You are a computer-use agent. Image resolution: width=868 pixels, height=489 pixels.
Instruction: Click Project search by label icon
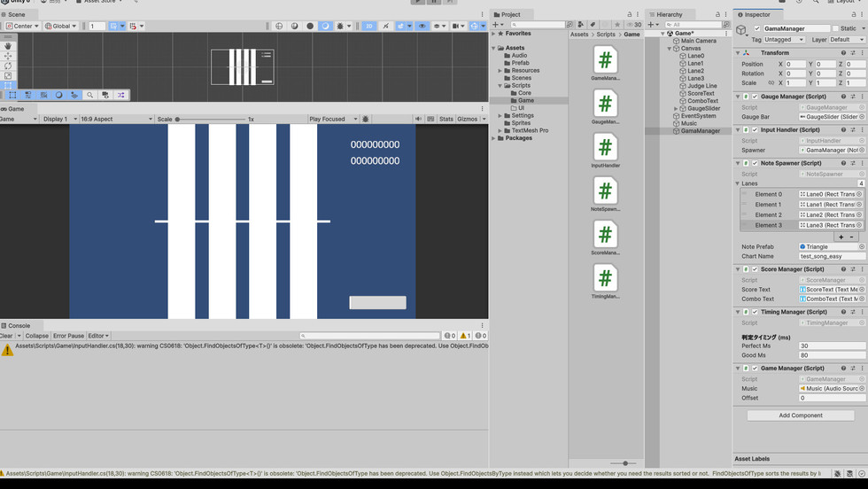pos(593,25)
